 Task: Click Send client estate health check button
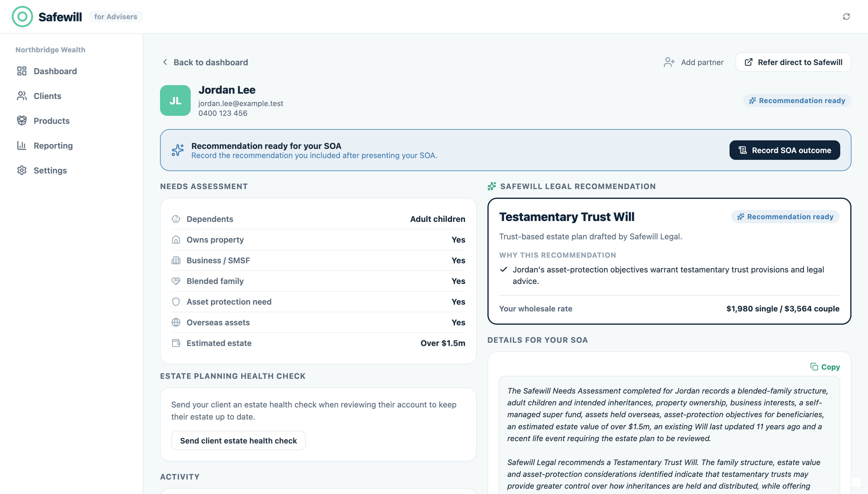[238, 441]
